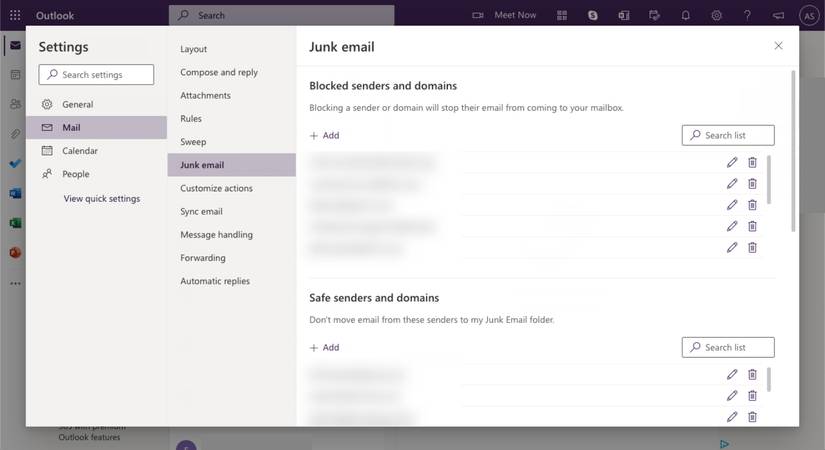Delete the fifth blocked sender entry
825x450 pixels.
point(752,247)
